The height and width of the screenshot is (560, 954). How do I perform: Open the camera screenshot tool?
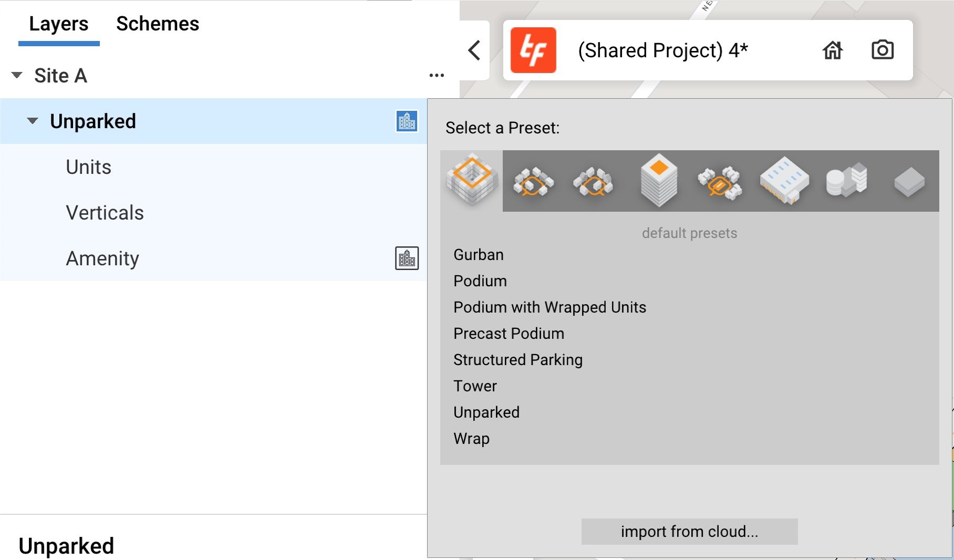pos(883,50)
